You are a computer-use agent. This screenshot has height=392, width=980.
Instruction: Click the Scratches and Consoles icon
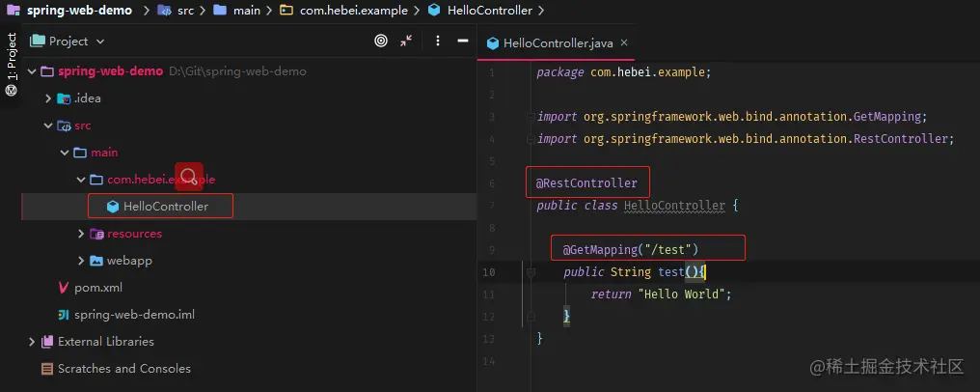47,368
